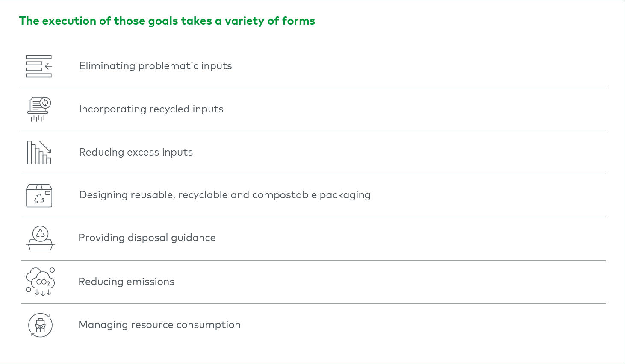Click the recycled document shredder icon
This screenshot has height=364, width=625.
(39, 109)
